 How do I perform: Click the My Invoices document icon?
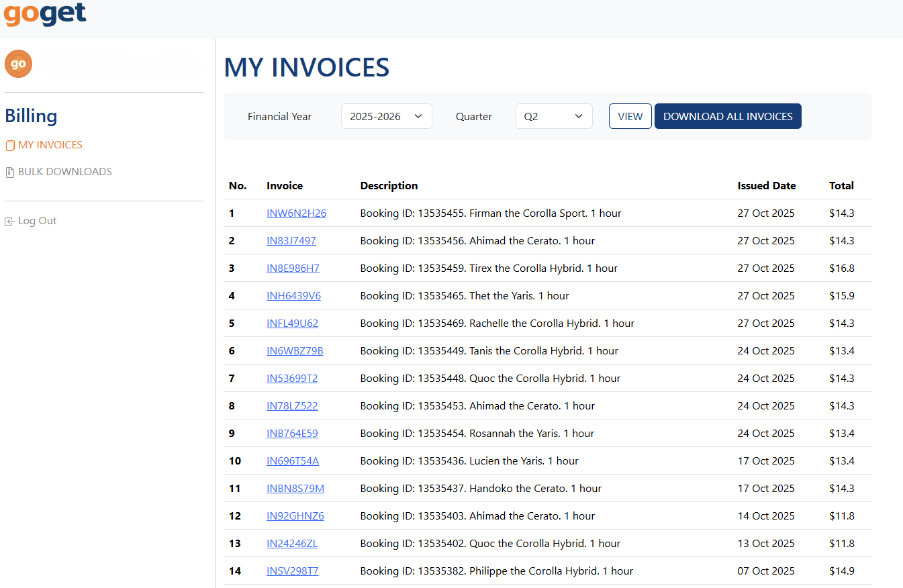(10, 146)
